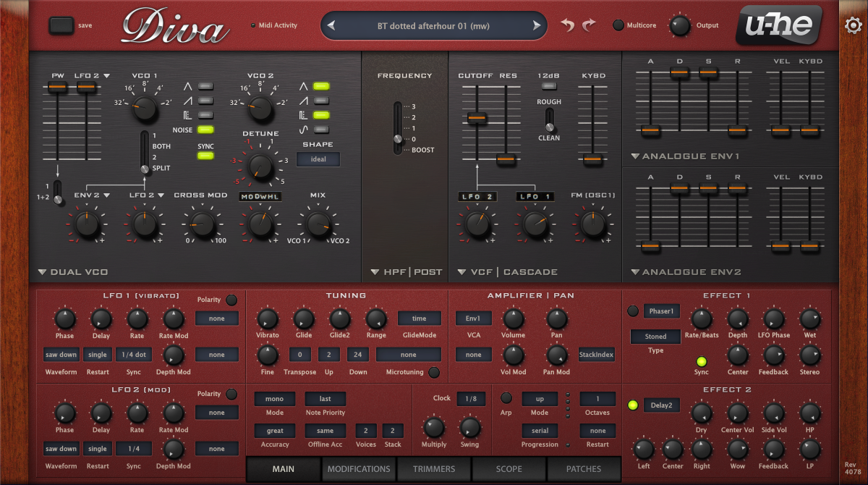Image resolution: width=868 pixels, height=485 pixels.
Task: Click the CUTOFF slider handle
Action: 476,118
